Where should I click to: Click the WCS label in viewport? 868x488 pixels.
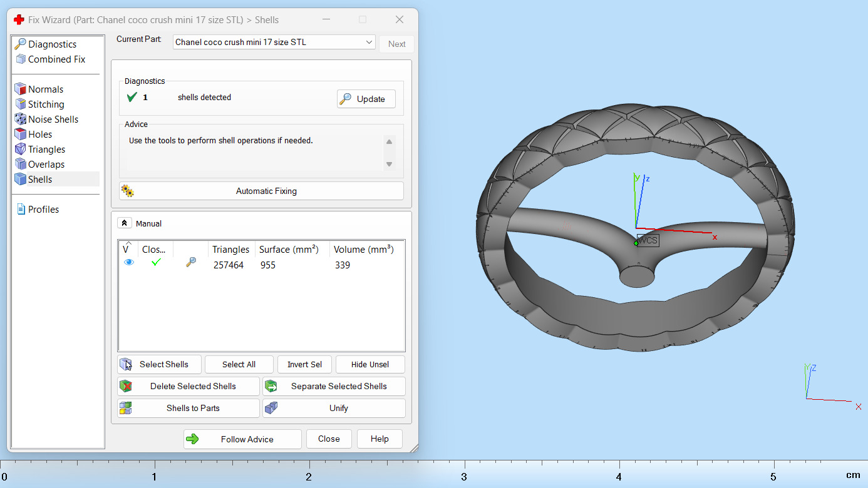[x=648, y=240]
